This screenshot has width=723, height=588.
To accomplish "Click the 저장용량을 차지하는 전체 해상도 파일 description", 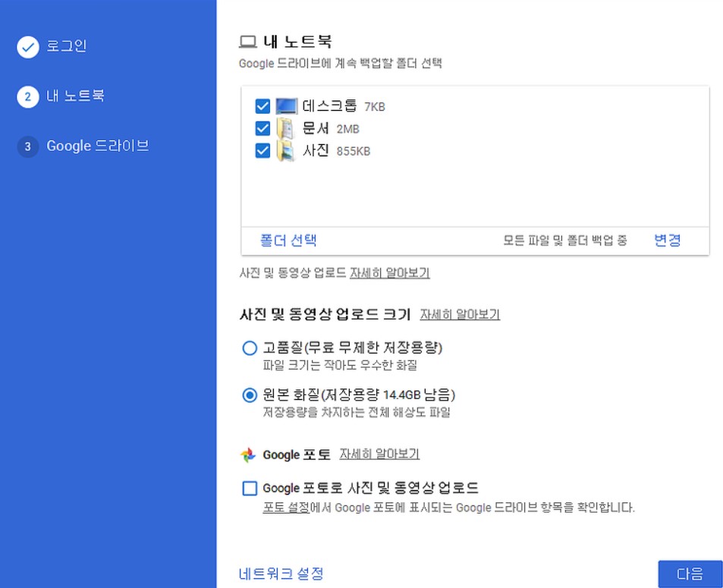I will pyautogui.click(x=357, y=412).
